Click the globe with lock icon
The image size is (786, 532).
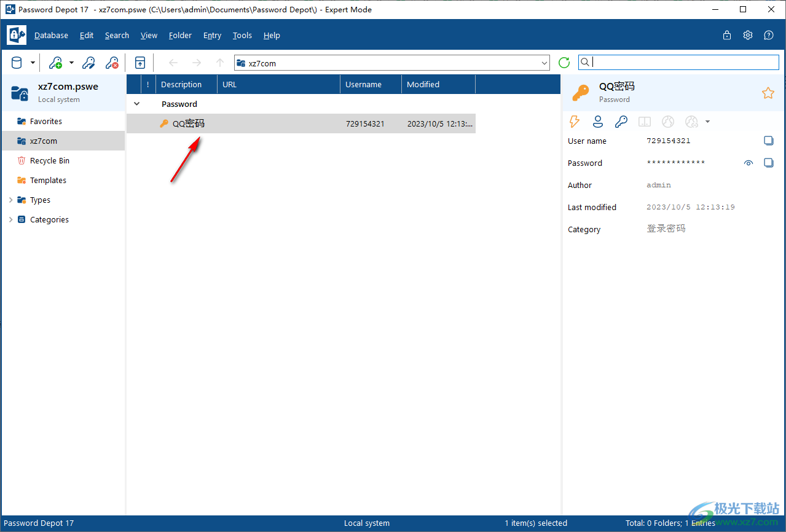point(691,122)
